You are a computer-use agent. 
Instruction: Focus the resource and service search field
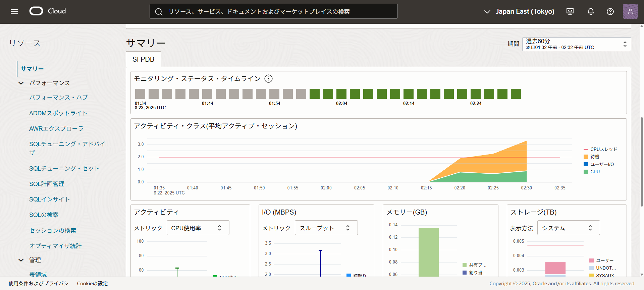coord(273,11)
